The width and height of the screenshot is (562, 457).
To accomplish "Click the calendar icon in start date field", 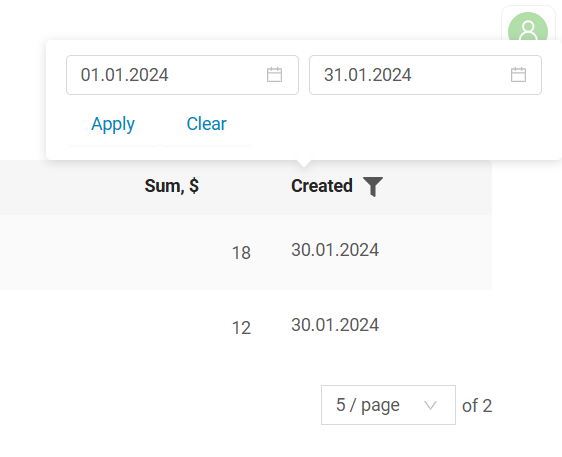I will click(275, 75).
